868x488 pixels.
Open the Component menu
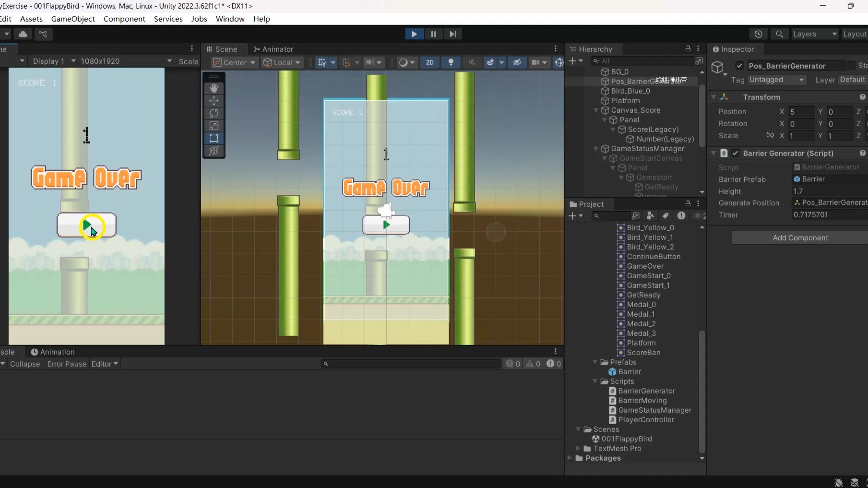124,19
